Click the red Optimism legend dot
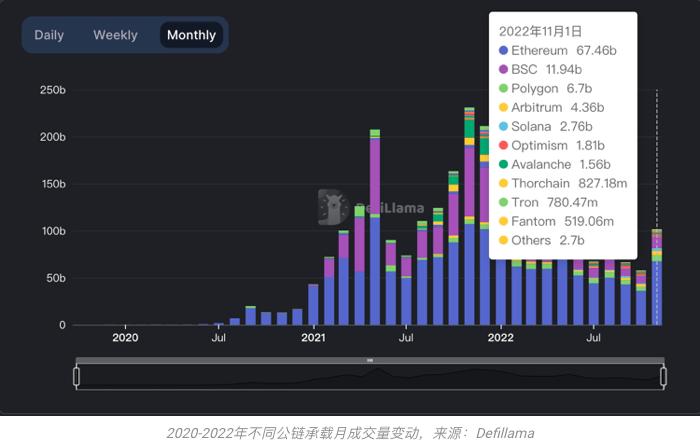Viewport: 700px width, 448px height. (x=502, y=145)
